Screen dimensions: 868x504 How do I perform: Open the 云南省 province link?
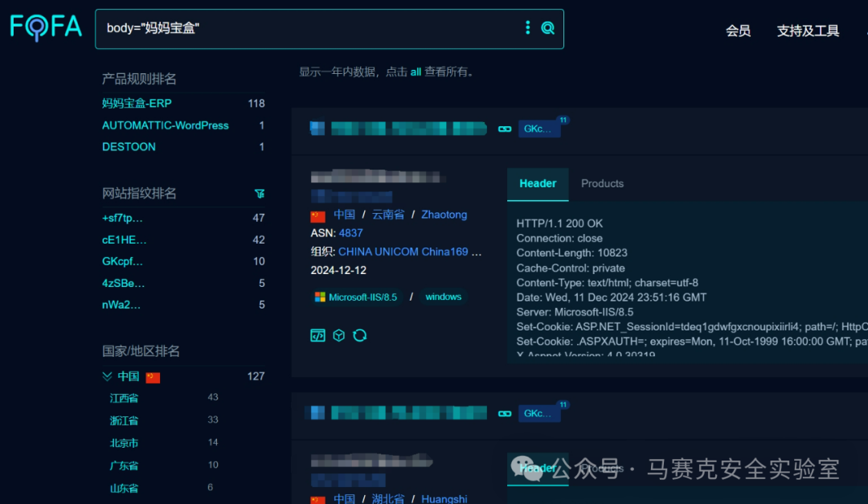tap(388, 215)
